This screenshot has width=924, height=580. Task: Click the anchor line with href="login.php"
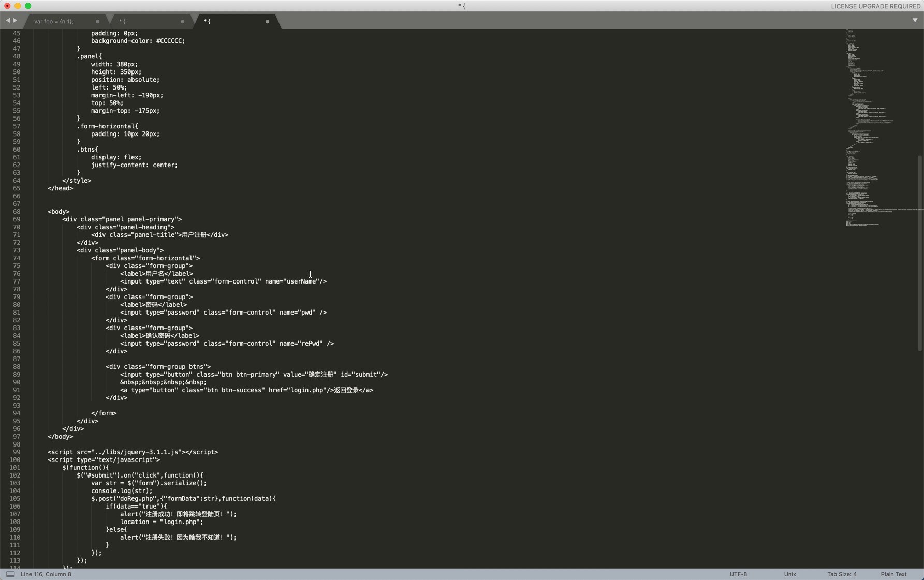[x=246, y=390]
